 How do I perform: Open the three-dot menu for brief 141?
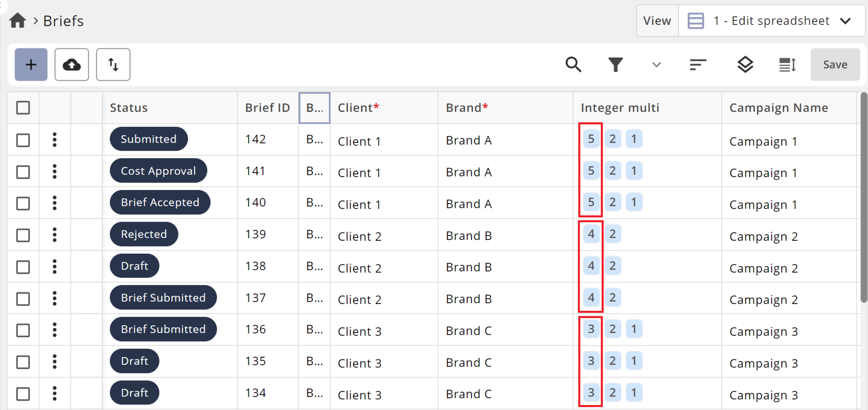[55, 171]
